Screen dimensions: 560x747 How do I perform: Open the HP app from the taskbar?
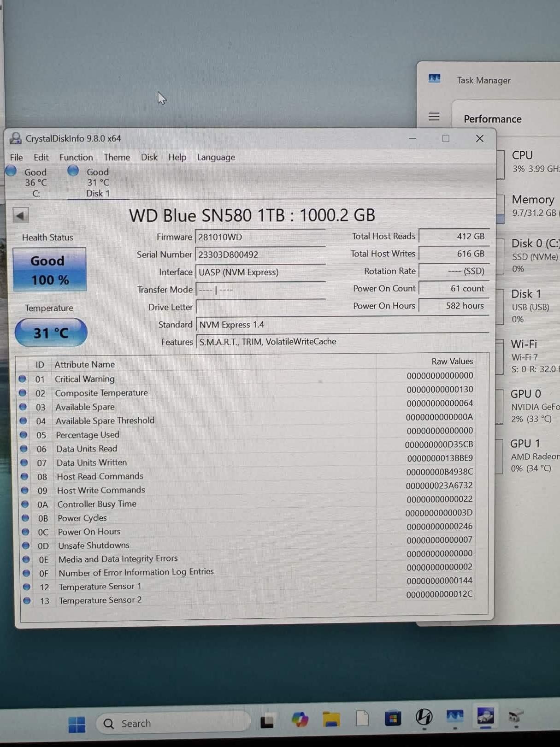424,717
